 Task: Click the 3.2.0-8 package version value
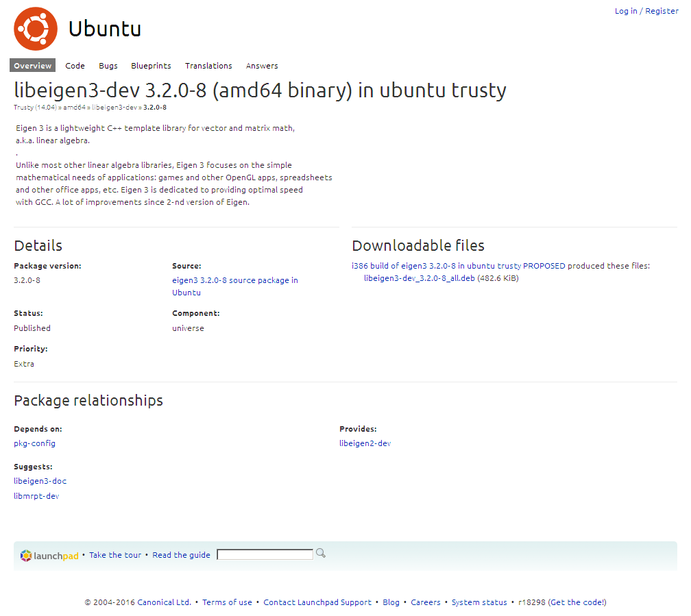27,280
